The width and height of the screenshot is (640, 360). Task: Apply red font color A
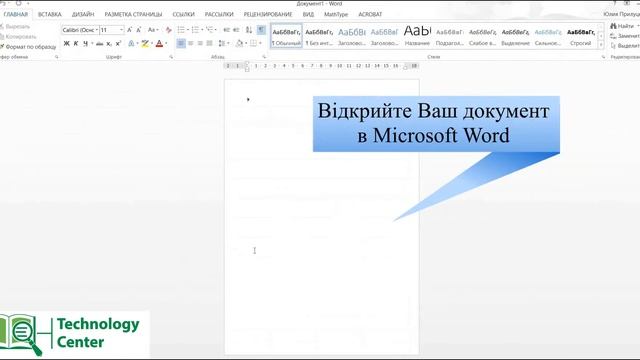pyautogui.click(x=159, y=43)
